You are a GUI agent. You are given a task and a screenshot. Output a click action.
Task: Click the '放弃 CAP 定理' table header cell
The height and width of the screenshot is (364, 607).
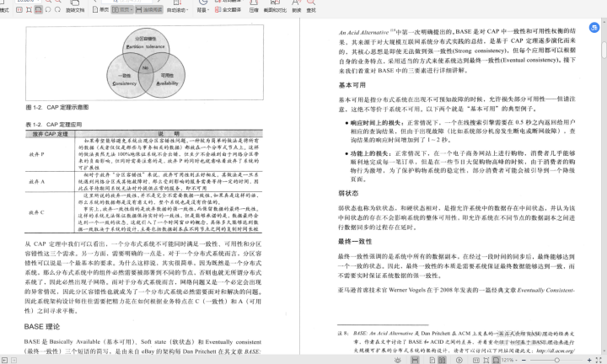[x=50, y=134]
